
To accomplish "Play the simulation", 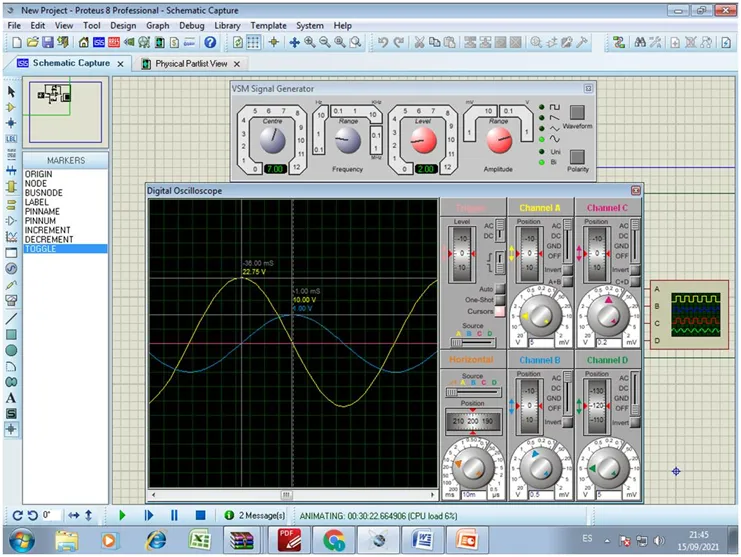I will click(122, 515).
